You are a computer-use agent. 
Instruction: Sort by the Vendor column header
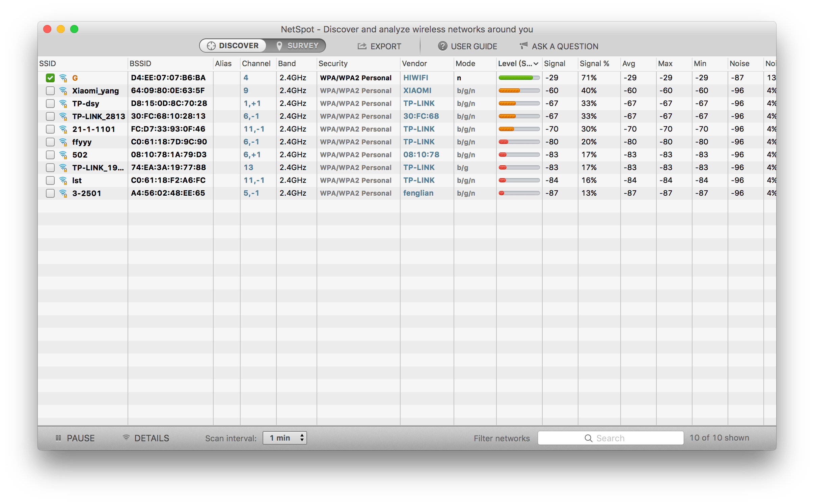point(427,63)
